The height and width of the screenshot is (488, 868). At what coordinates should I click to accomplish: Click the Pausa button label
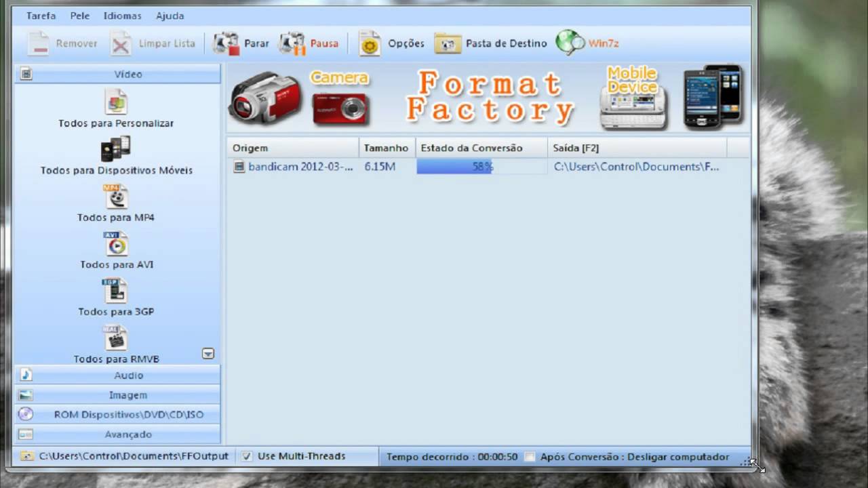click(x=324, y=43)
